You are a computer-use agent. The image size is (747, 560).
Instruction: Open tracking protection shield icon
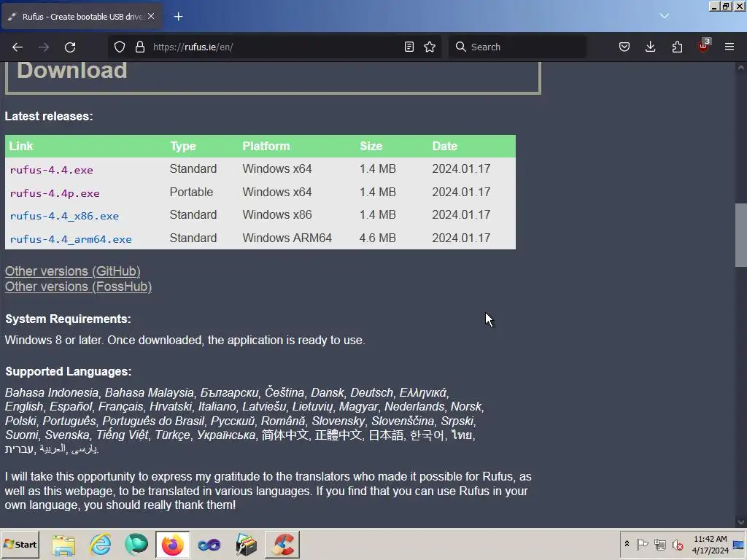coord(120,47)
